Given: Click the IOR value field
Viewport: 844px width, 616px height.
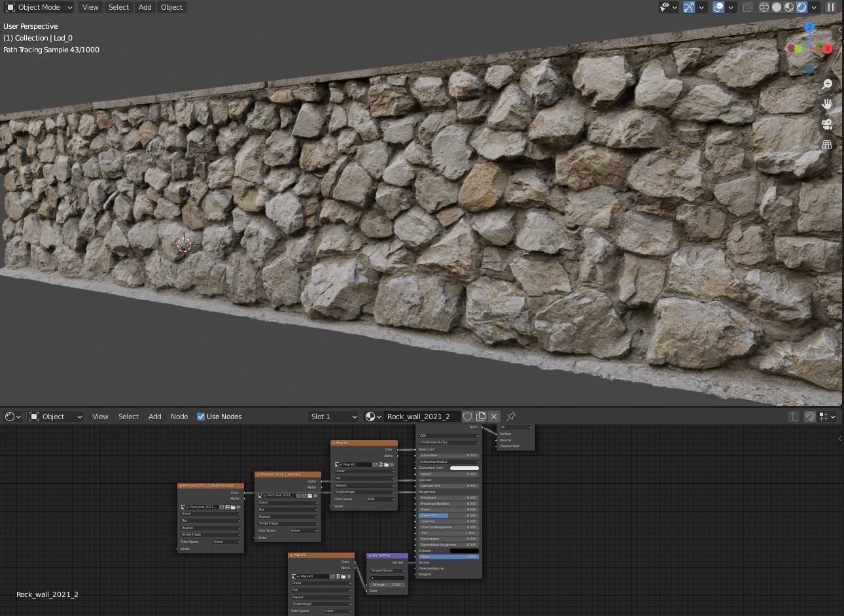Looking at the screenshot, I should pyautogui.click(x=448, y=533).
